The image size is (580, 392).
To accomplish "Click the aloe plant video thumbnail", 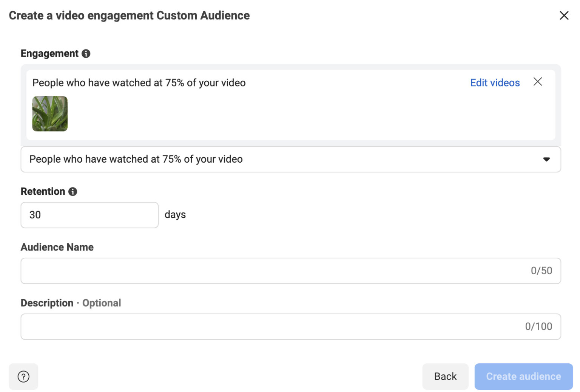I will click(49, 114).
